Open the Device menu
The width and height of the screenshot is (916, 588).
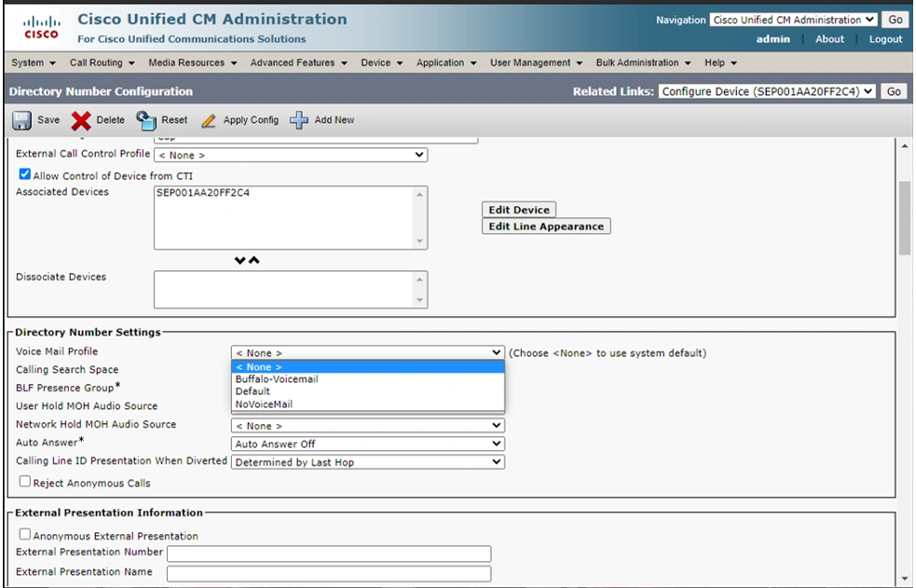(381, 63)
